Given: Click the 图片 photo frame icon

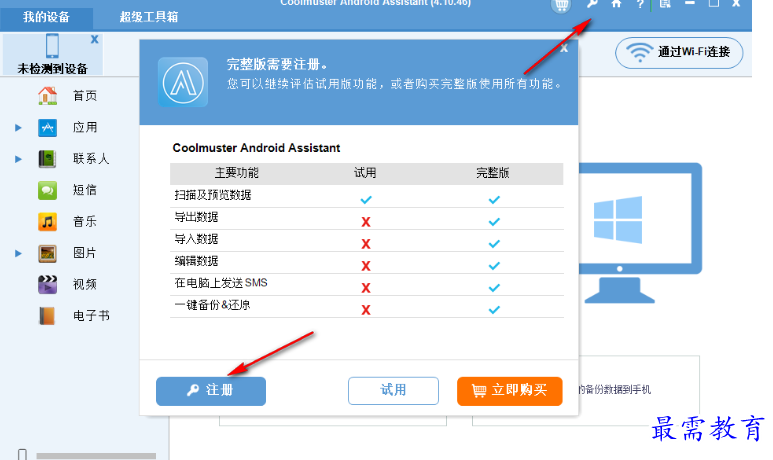Looking at the screenshot, I should 47,253.
